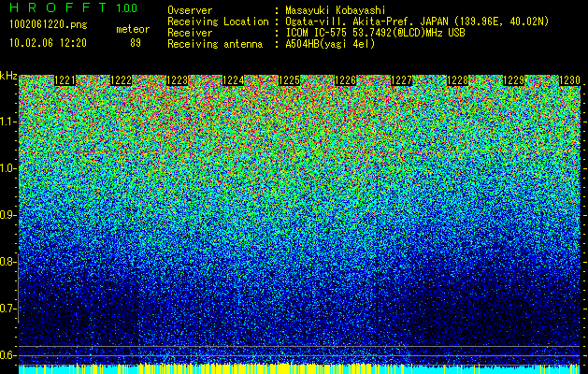Click the 1228 time marker
This screenshot has width=588, height=374.
457,80
